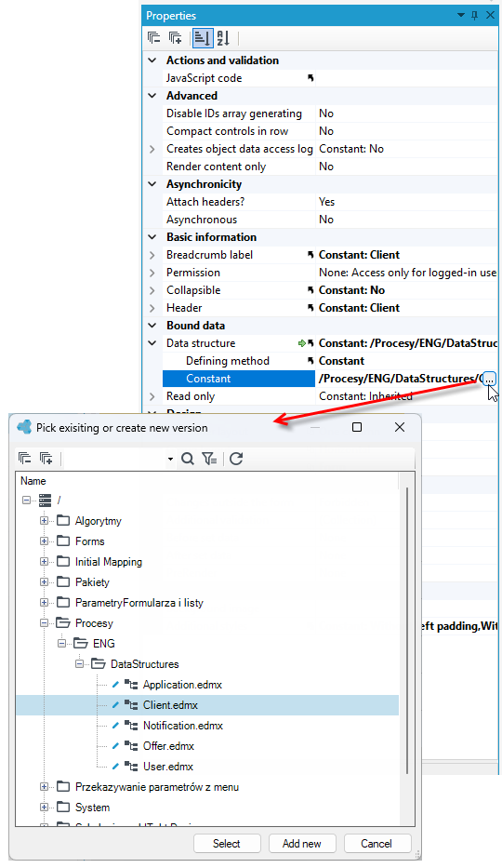
Task: Collapse Basic information section
Action: (x=152, y=237)
